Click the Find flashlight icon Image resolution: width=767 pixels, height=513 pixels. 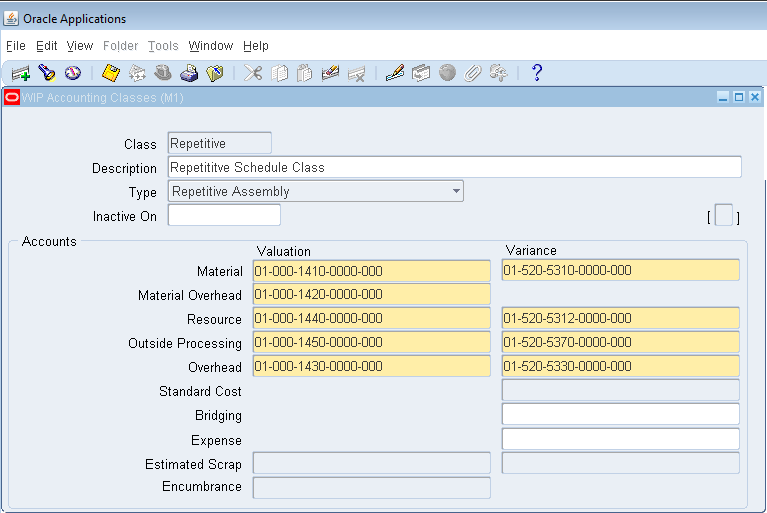[47, 73]
